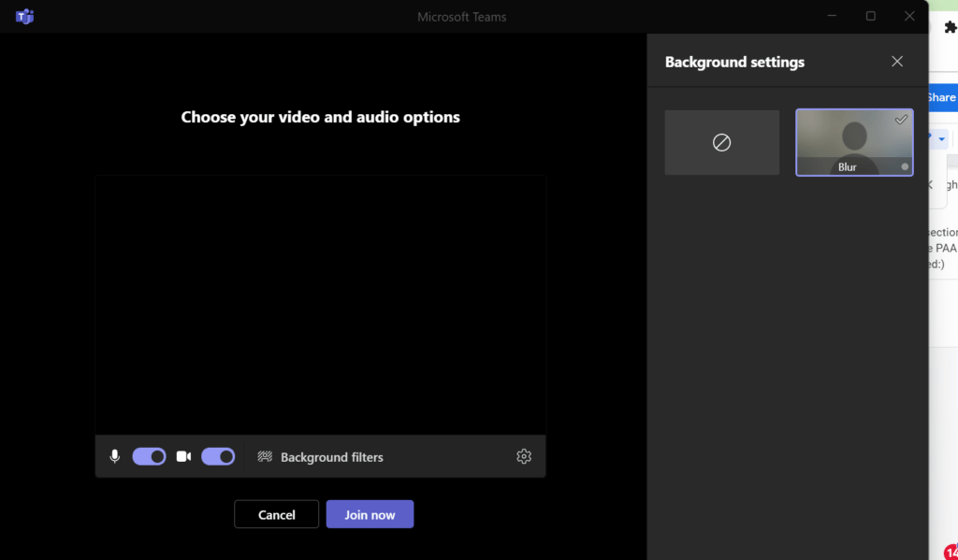Click the Join now button

click(x=370, y=513)
